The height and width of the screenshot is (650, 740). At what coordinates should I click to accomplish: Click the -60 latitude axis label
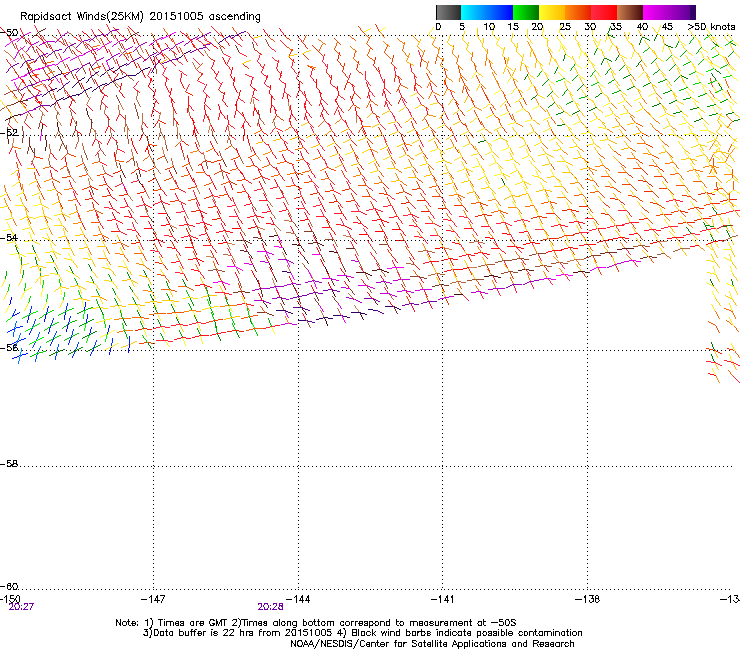pyautogui.click(x=9, y=586)
